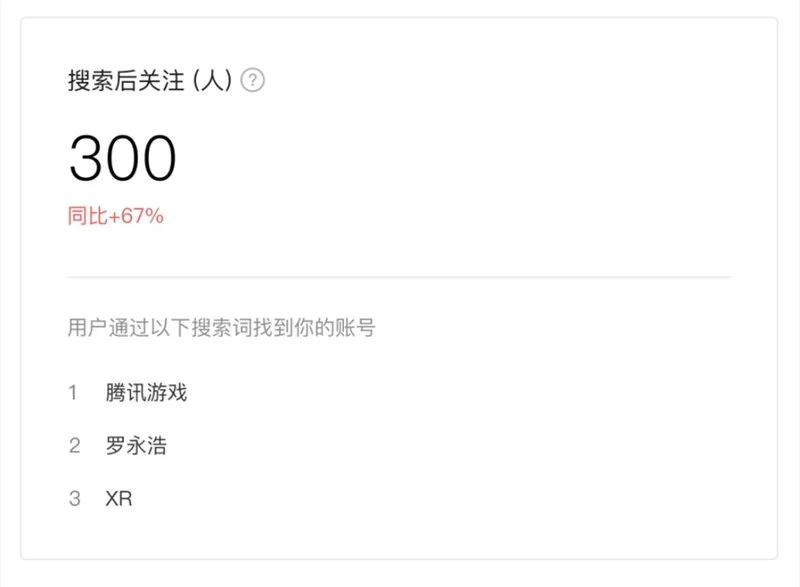Click the letter R in XR
The width and height of the screenshot is (800, 587).
[x=126, y=498]
